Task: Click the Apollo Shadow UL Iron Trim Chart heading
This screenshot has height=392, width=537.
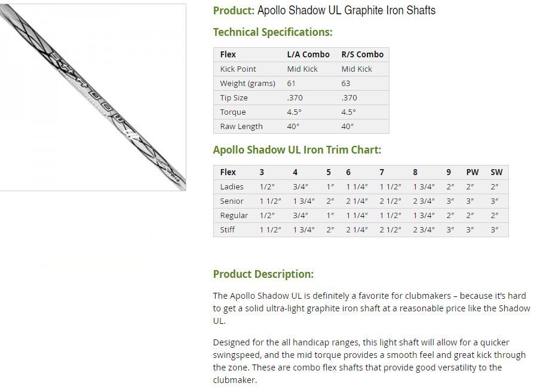Action: (297, 150)
